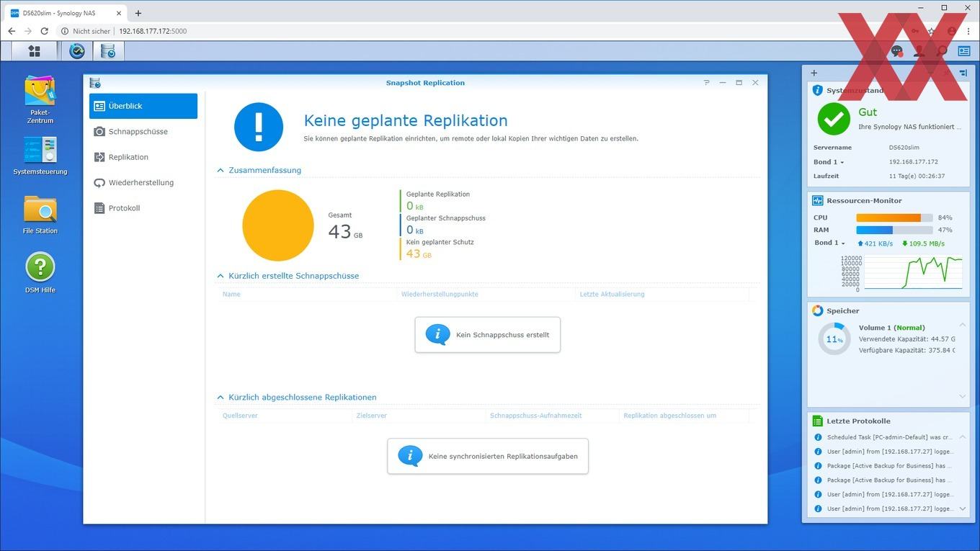980x551 pixels.
Task: Click the Laufzeit value 11 Tag(e) 00:26:37
Action: [x=917, y=176]
